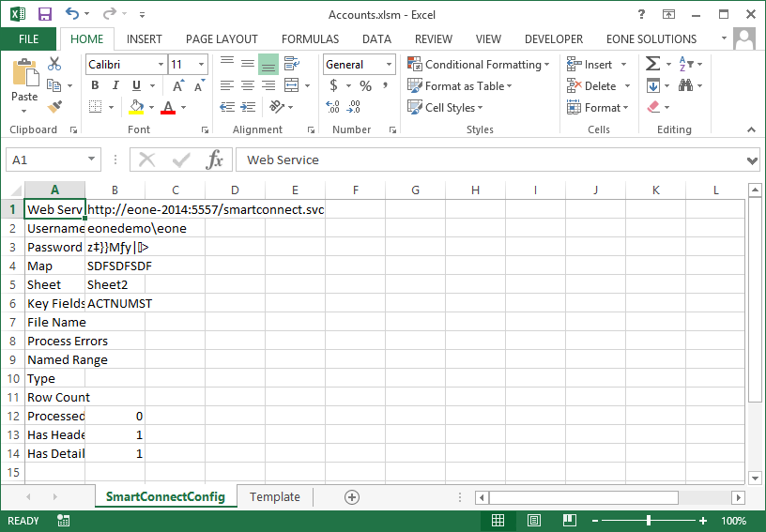Open the Insert Function fx dialog
Screen dimensions: 766x532
click(x=214, y=160)
